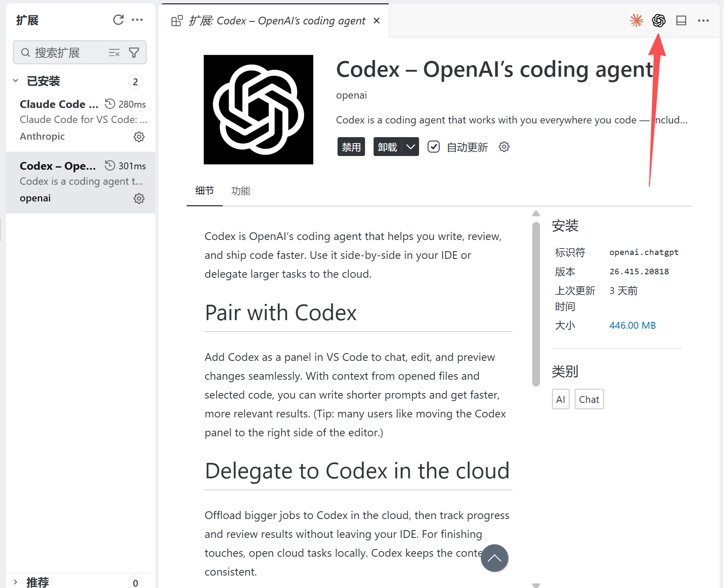Click the openai.chatgpt identifier
The image size is (724, 588).
tap(644, 252)
